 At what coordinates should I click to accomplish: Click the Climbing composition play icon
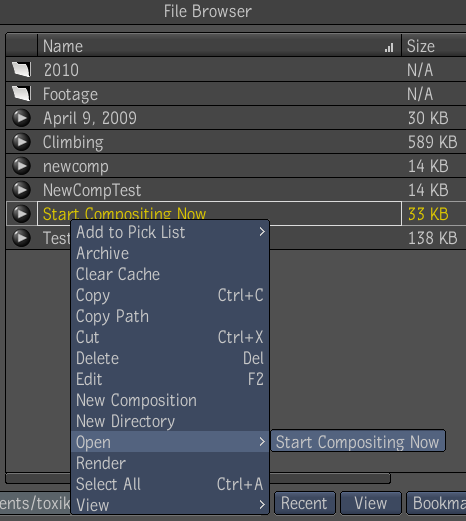pos(22,142)
